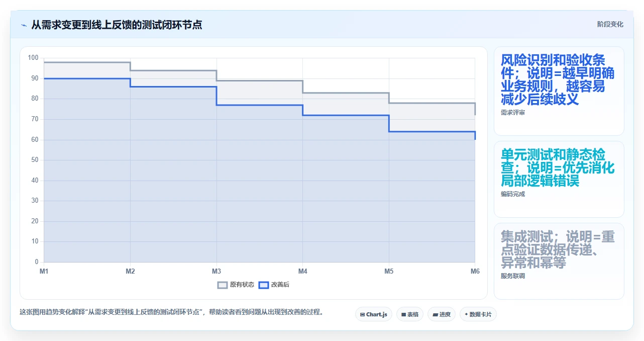Click the header icon beside the title
644x341 pixels.
(x=24, y=25)
